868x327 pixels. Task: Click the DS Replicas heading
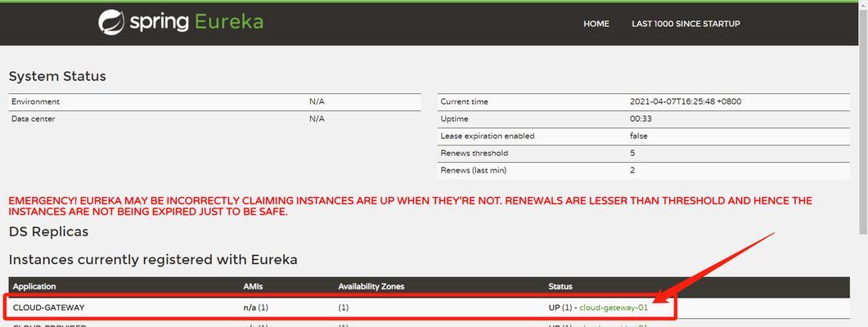coord(49,232)
